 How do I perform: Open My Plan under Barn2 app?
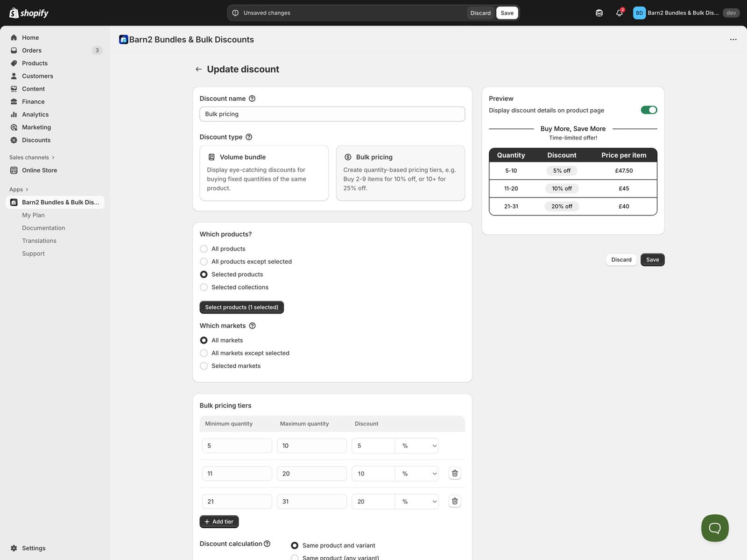(33, 215)
